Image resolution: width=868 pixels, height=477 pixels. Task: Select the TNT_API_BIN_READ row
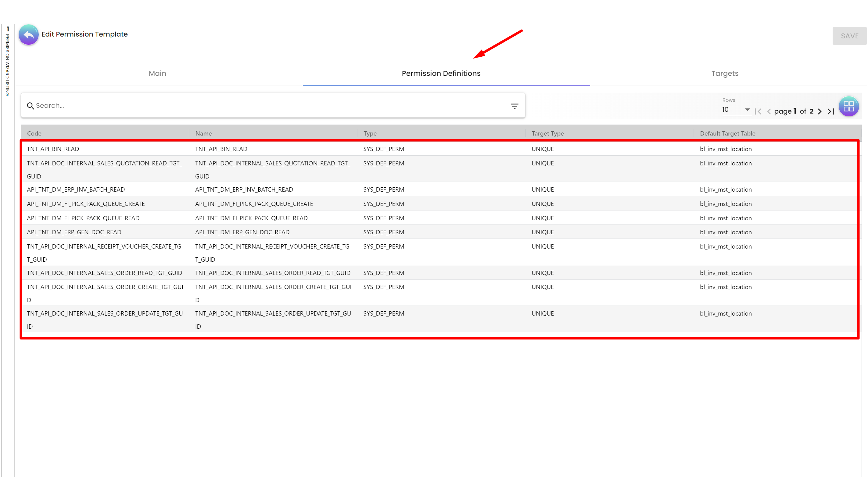pyautogui.click(x=53, y=149)
